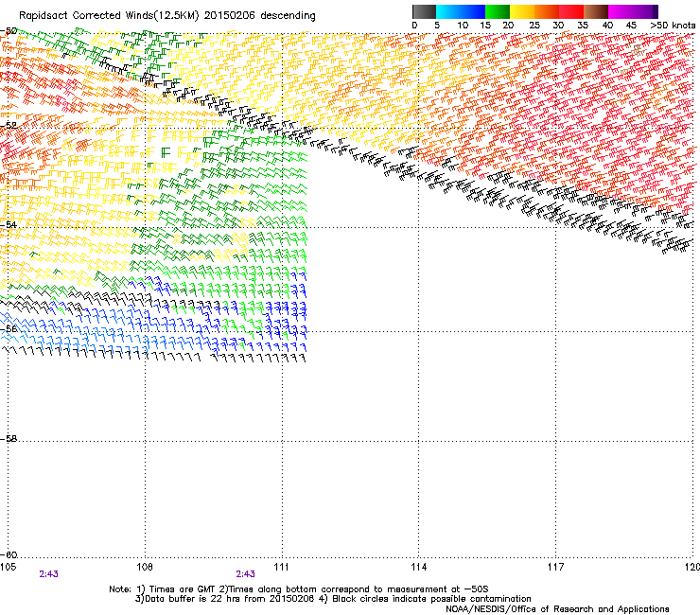Click the cyan-blue 5-15 knots color band

click(x=461, y=11)
